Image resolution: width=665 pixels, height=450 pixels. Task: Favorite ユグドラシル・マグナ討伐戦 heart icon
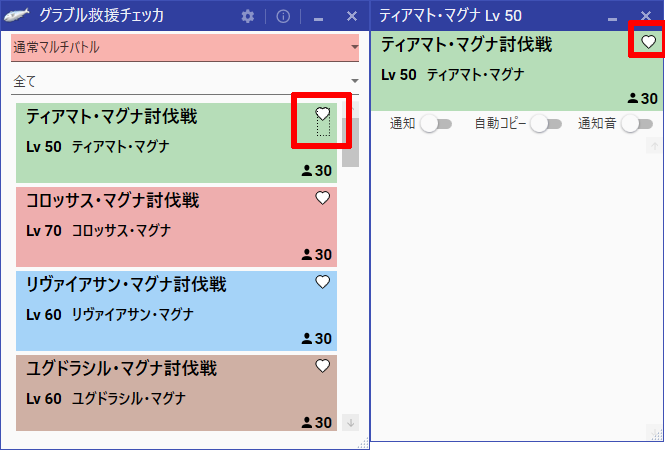(323, 366)
